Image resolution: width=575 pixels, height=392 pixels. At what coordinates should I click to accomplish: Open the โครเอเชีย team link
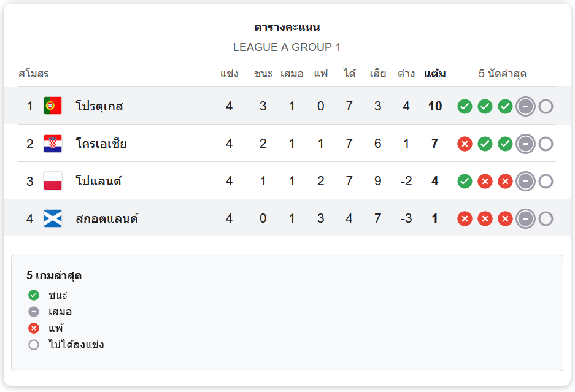(x=101, y=144)
